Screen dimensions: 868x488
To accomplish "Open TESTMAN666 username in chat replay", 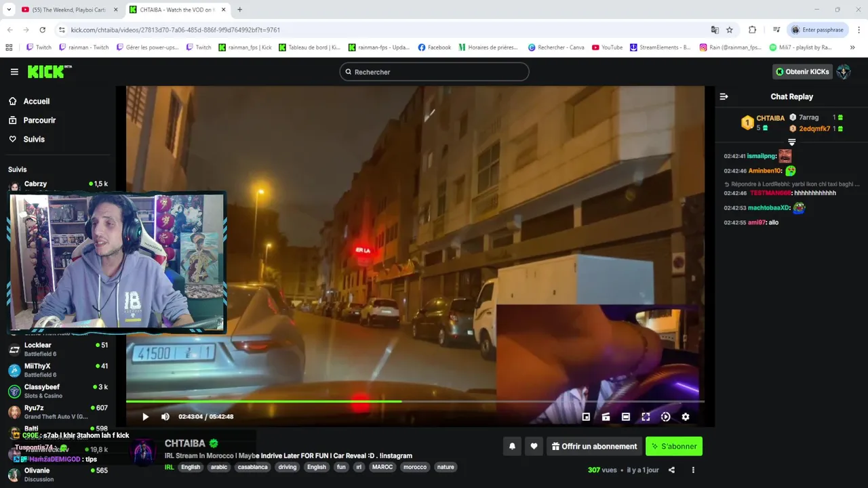I will [770, 193].
